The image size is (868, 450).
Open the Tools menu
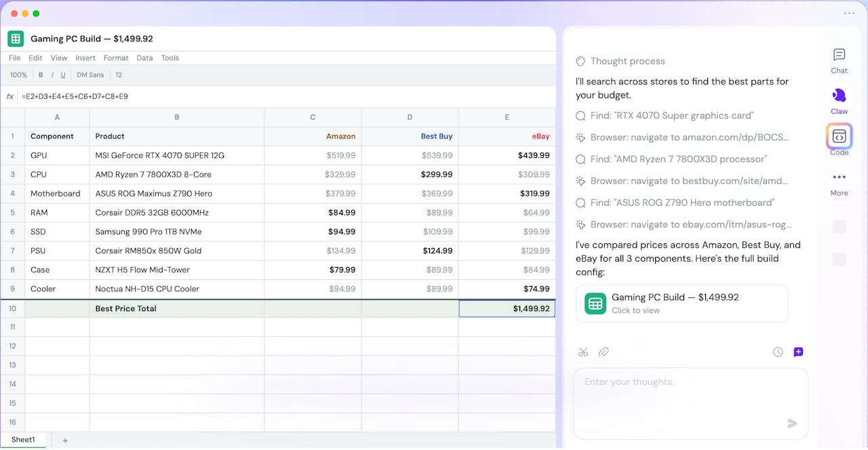click(x=170, y=58)
